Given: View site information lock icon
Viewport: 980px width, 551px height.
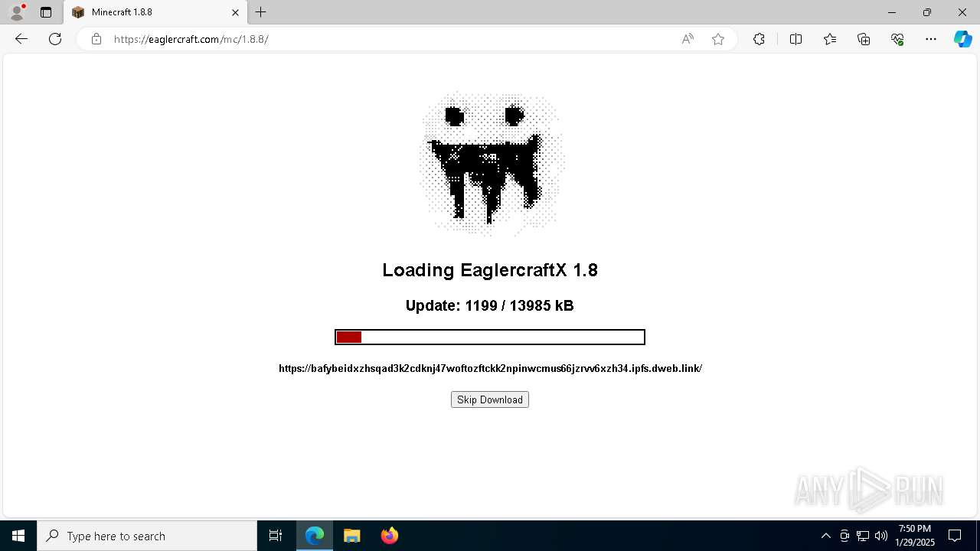Looking at the screenshot, I should pyautogui.click(x=96, y=39).
